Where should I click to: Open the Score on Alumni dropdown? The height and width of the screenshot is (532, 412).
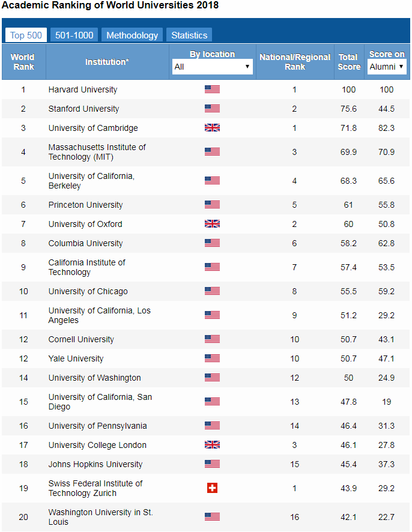pos(387,67)
